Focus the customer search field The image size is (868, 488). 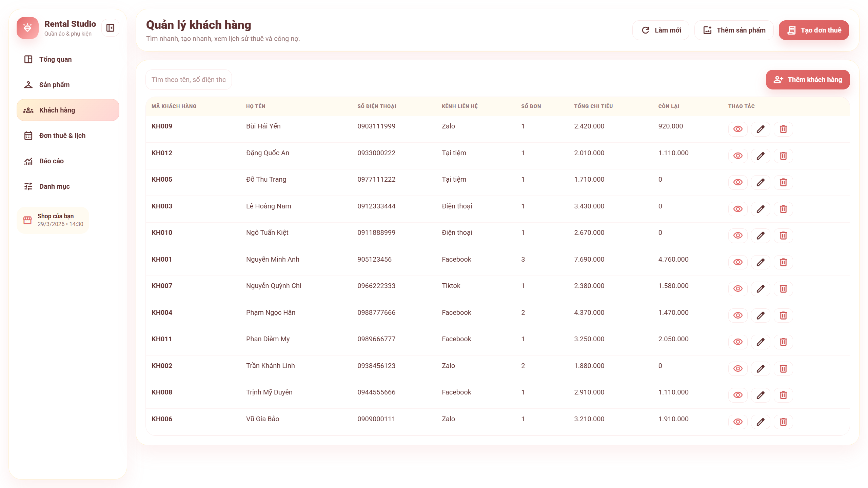pos(189,80)
